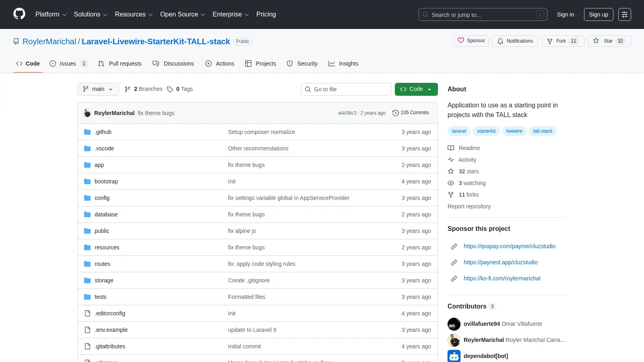644x362 pixels.
Task: Open the Actions tab
Action: [220, 64]
